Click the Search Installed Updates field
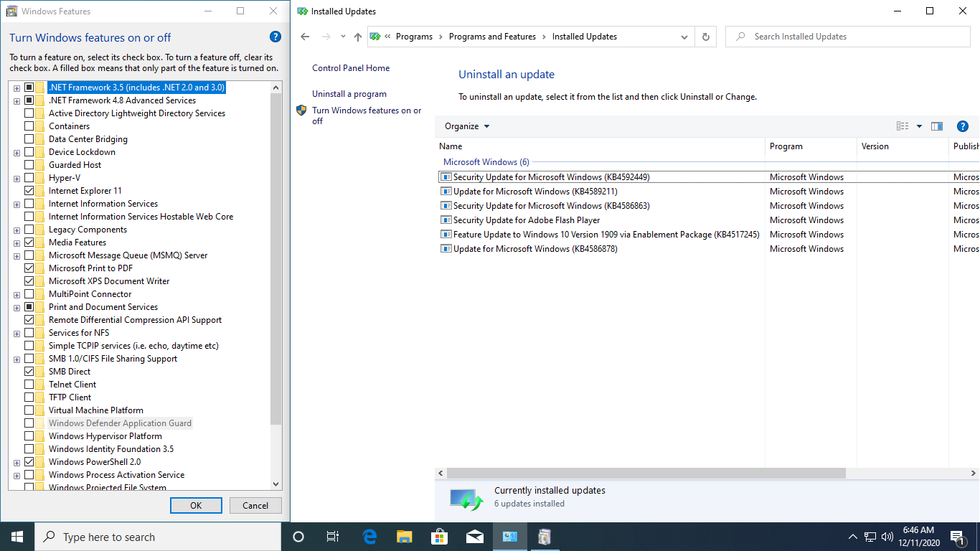This screenshot has width=980, height=551. pos(848,37)
